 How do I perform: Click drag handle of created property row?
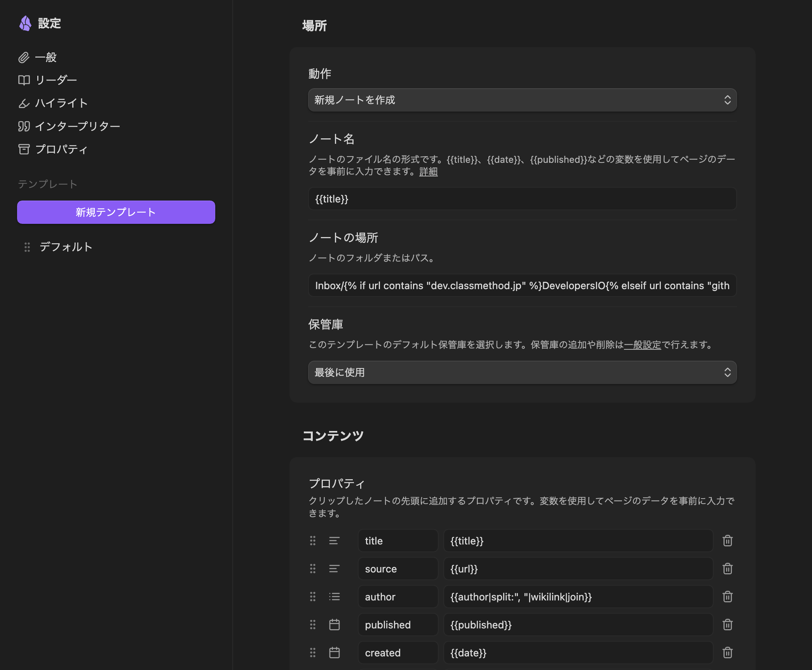(313, 653)
